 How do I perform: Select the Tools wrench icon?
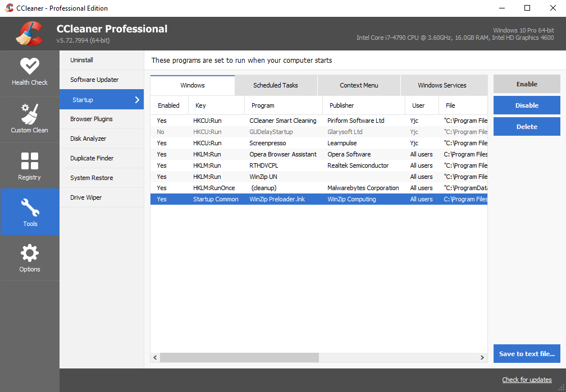30,207
